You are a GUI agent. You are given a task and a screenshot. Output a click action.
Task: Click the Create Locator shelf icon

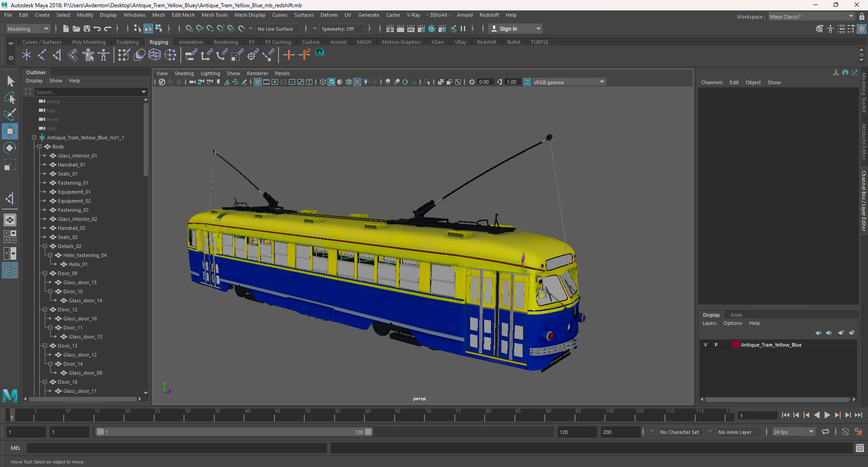tap(27, 55)
